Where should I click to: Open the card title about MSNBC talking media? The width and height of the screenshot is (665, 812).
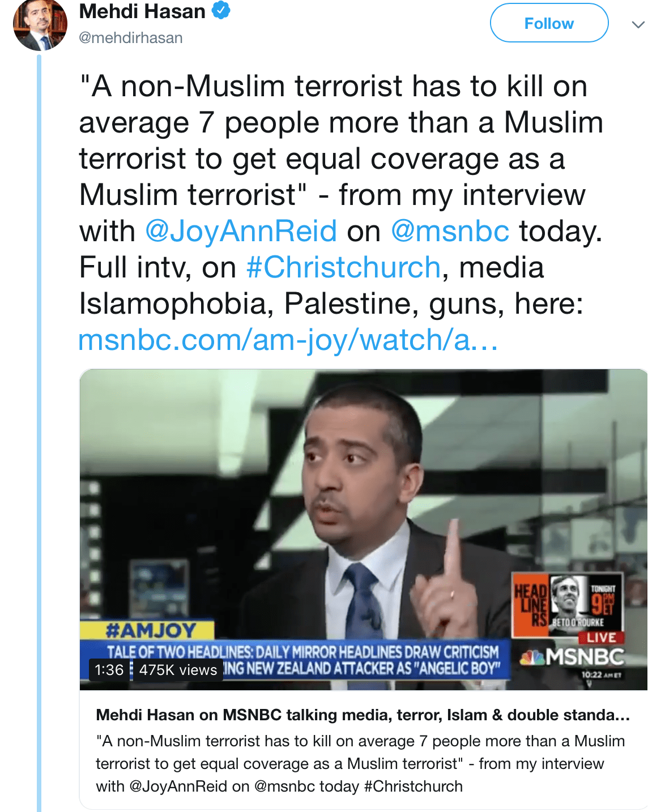tap(363, 715)
